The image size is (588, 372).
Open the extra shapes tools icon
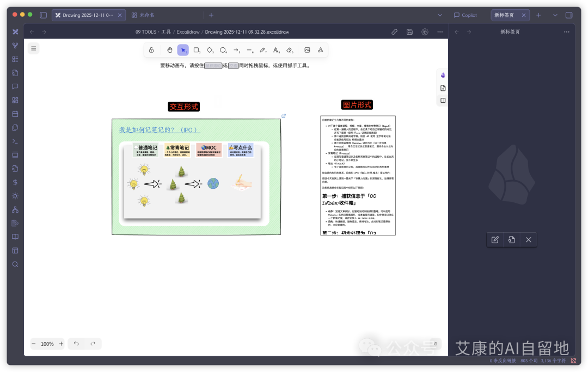tap(320, 50)
